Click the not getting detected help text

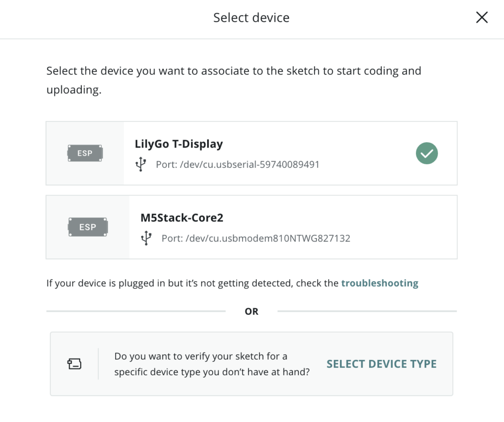click(232, 283)
